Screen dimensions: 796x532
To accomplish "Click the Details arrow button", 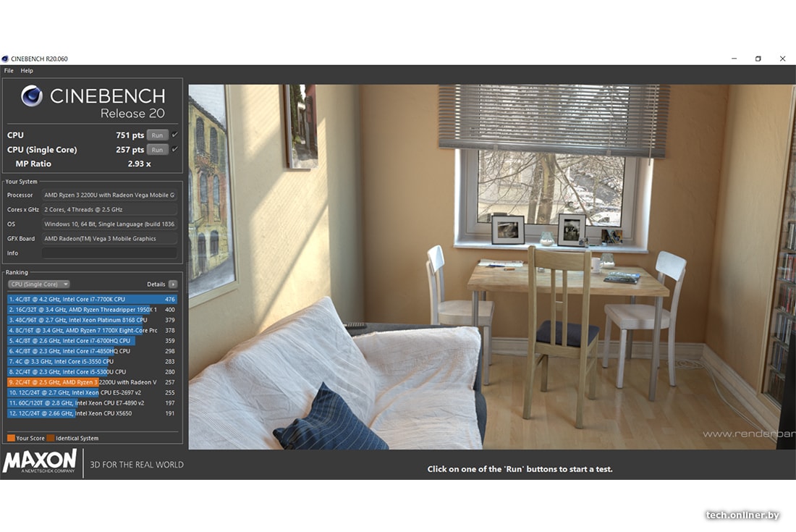I will pos(173,284).
